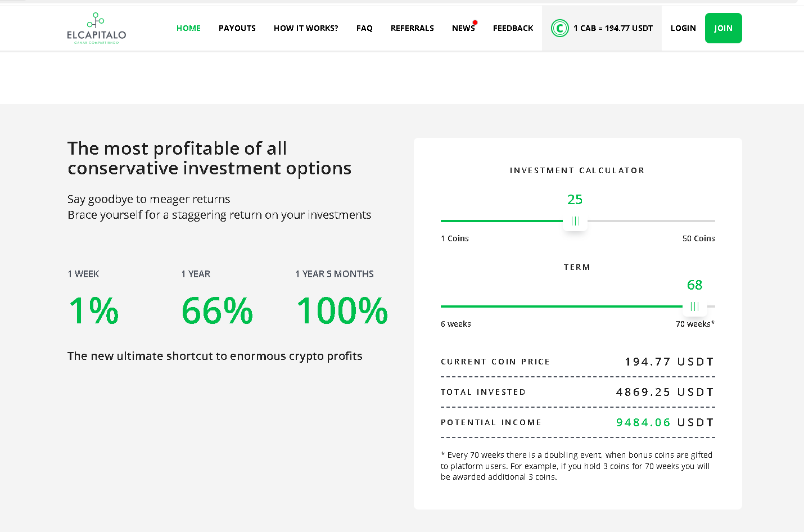Open How It Works? page

(306, 28)
